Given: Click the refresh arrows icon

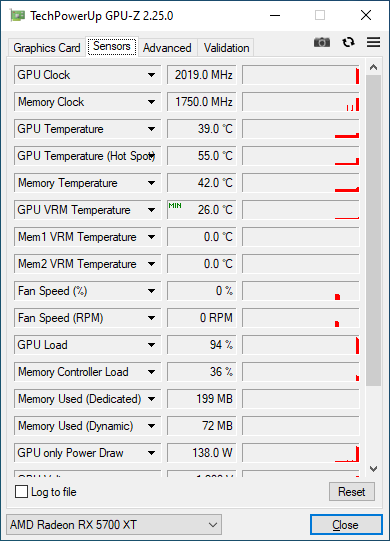Looking at the screenshot, I should (348, 42).
